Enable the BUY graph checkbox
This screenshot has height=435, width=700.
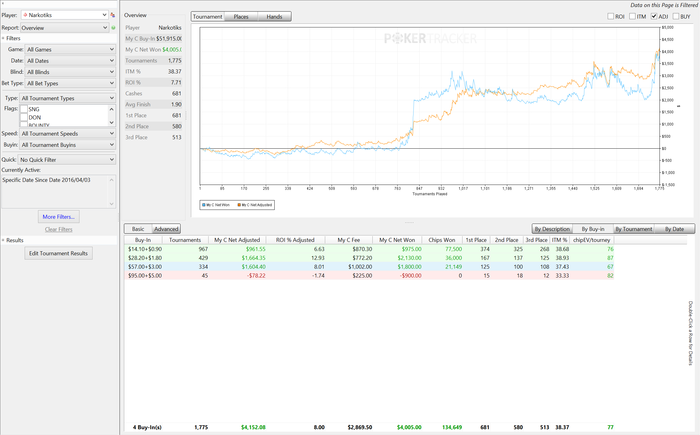[675, 16]
